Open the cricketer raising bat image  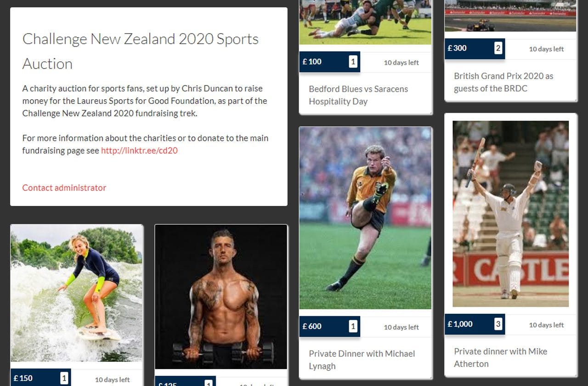coord(511,214)
